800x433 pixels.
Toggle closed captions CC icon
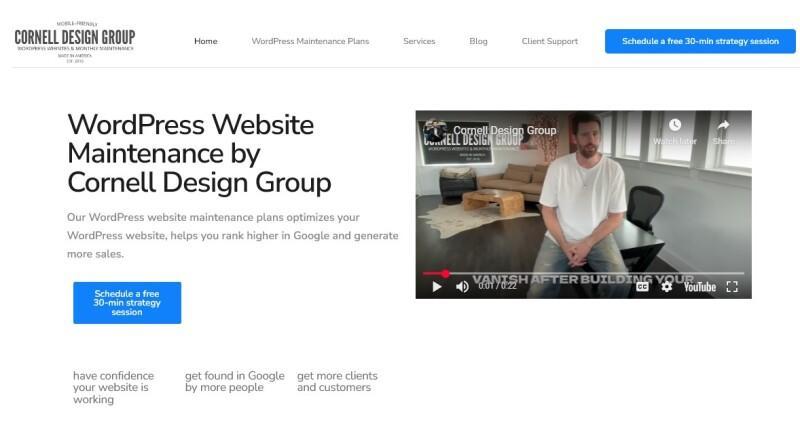coord(642,287)
